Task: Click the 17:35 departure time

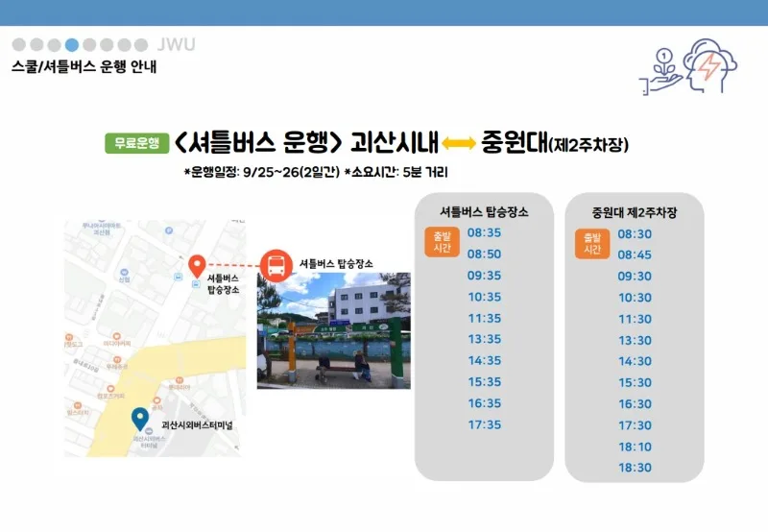Action: 485,424
